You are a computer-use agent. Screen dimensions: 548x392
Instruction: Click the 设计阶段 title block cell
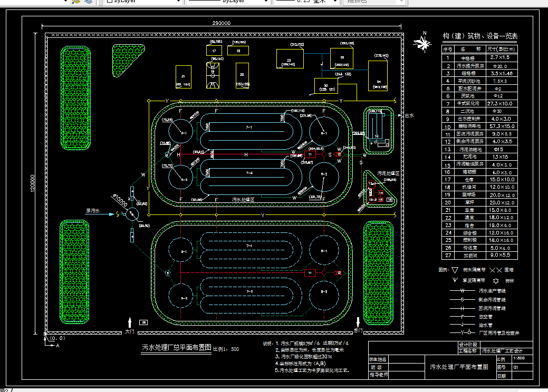point(468,345)
